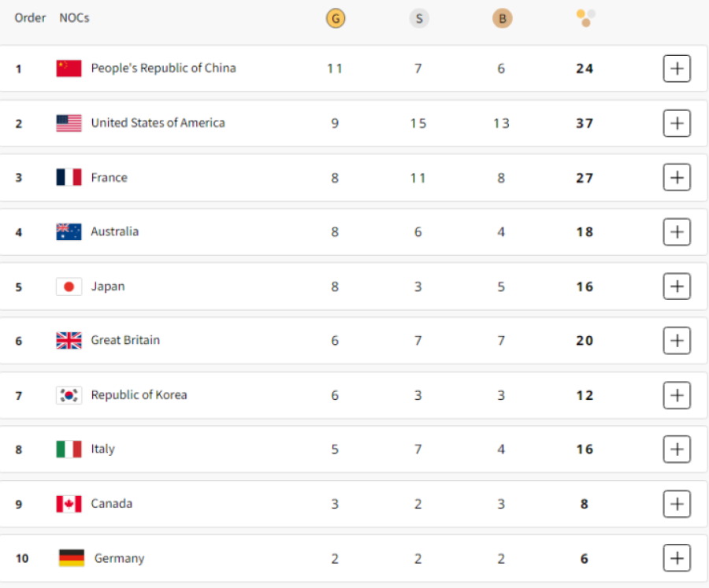This screenshot has height=588, width=709.
Task: Expand the Australia row with plus button
Action: pyautogui.click(x=677, y=232)
